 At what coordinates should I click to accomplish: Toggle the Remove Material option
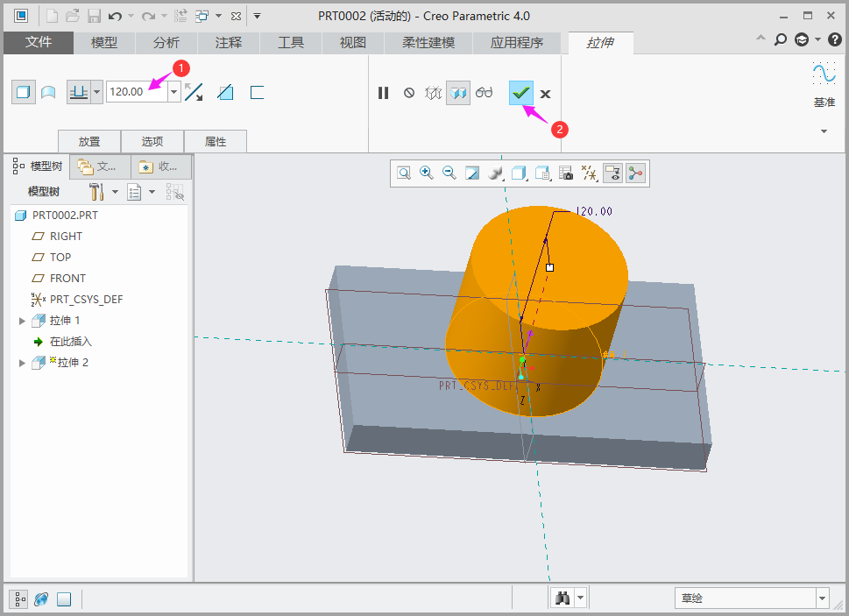(x=225, y=92)
